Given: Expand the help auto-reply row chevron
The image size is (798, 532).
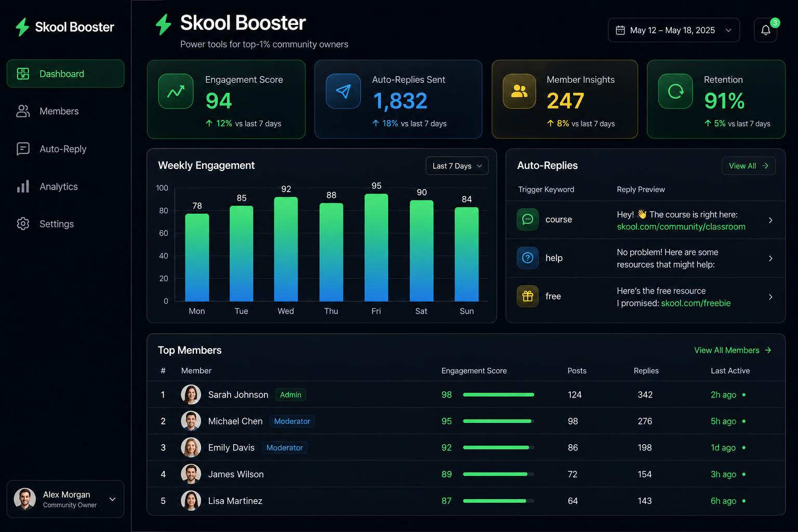Looking at the screenshot, I should (770, 258).
